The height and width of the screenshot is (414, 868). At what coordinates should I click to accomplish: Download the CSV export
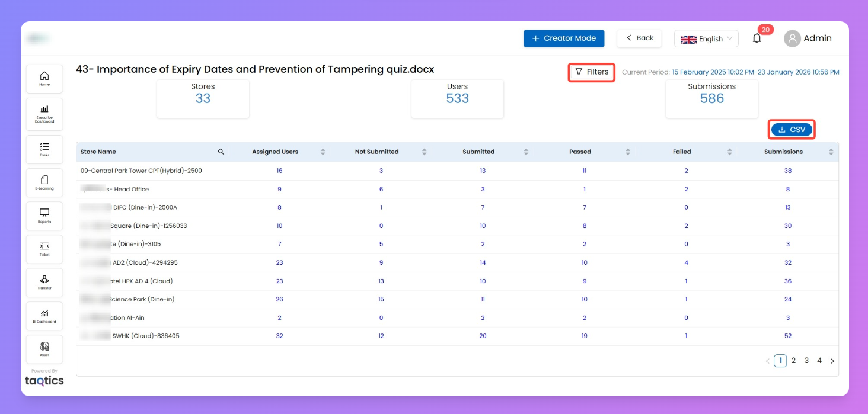coord(792,130)
